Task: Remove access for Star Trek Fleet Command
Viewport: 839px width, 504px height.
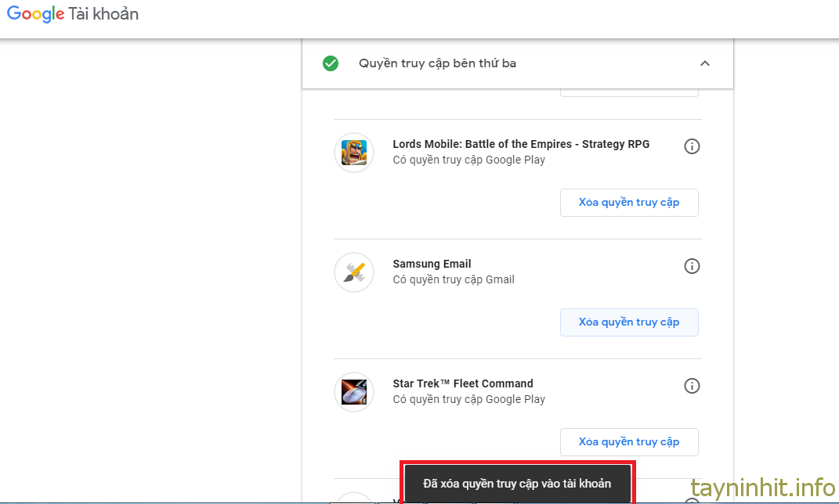Action: [x=628, y=442]
